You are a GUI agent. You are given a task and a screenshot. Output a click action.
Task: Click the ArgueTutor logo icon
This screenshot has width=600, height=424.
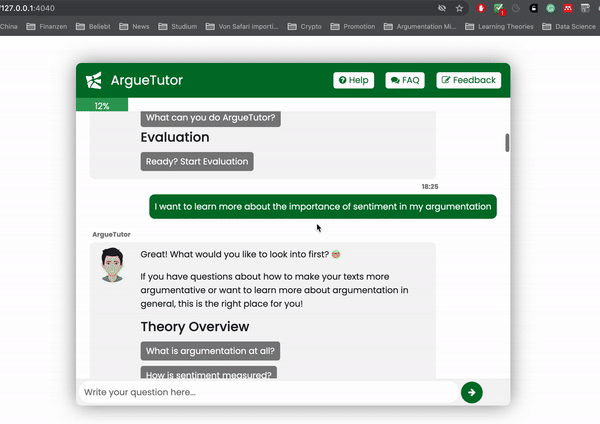94,80
